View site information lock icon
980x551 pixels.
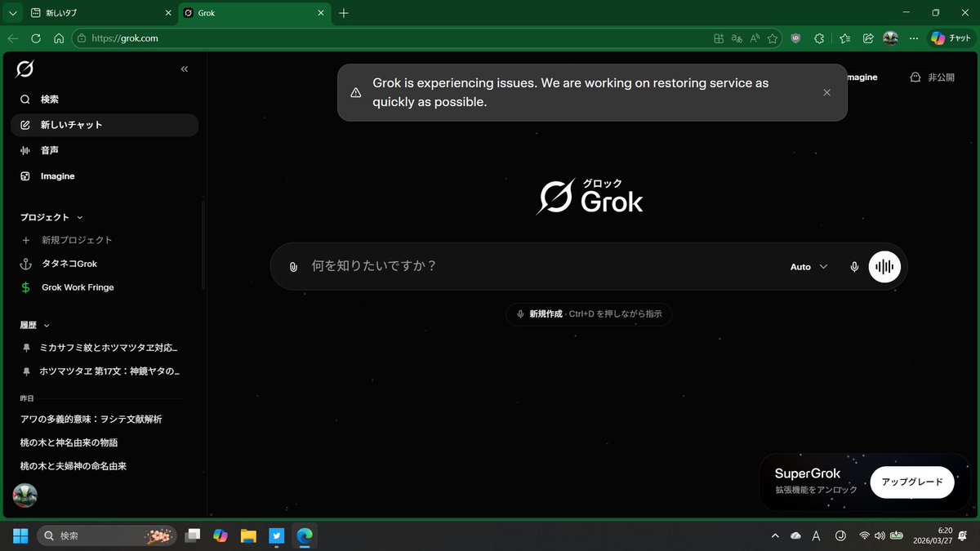tap(80, 38)
